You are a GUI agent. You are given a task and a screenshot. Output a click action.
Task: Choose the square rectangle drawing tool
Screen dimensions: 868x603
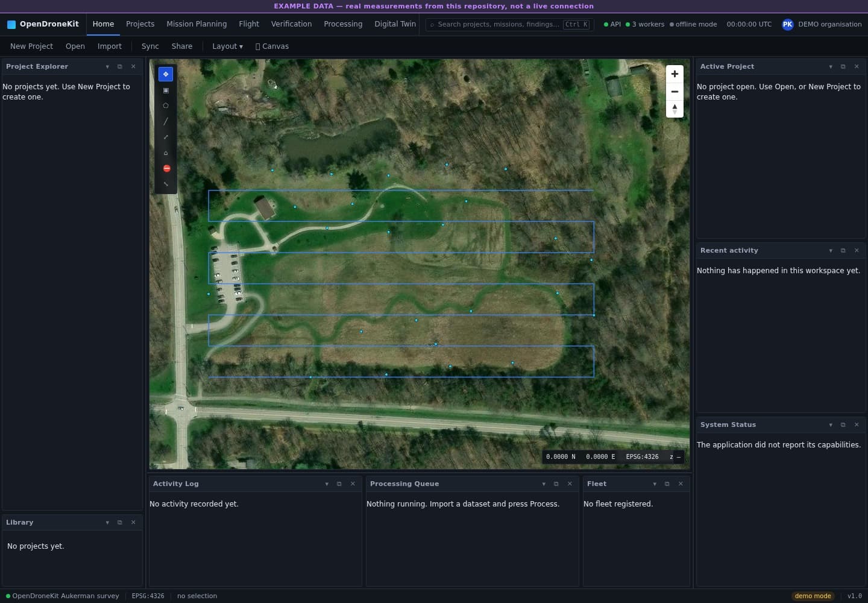point(166,90)
